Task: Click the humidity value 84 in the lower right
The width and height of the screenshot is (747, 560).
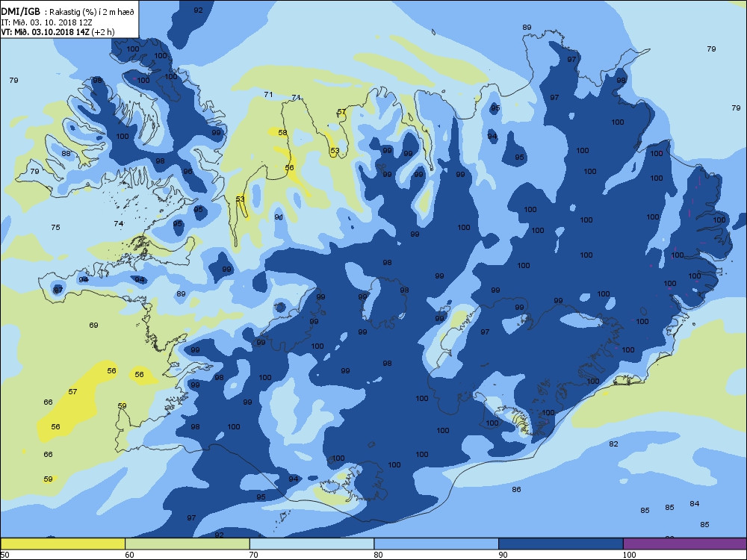Action: (x=695, y=504)
